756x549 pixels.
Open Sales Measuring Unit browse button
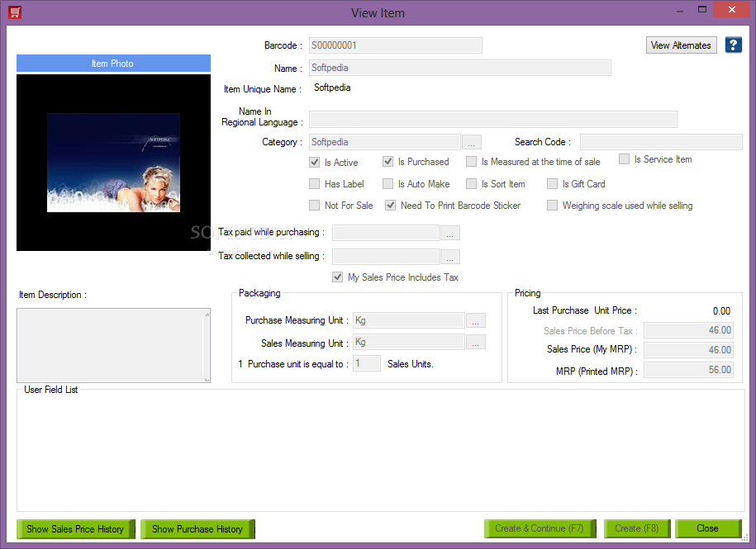point(475,342)
